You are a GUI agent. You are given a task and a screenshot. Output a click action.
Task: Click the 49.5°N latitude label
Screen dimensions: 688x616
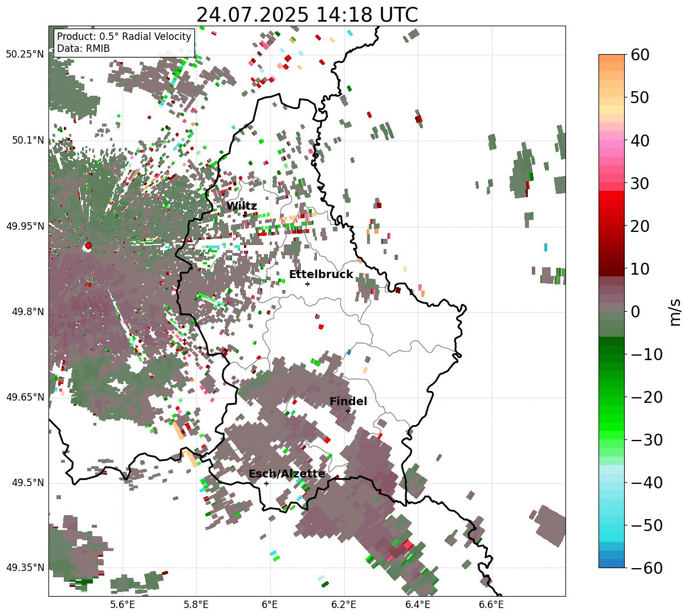28,483
